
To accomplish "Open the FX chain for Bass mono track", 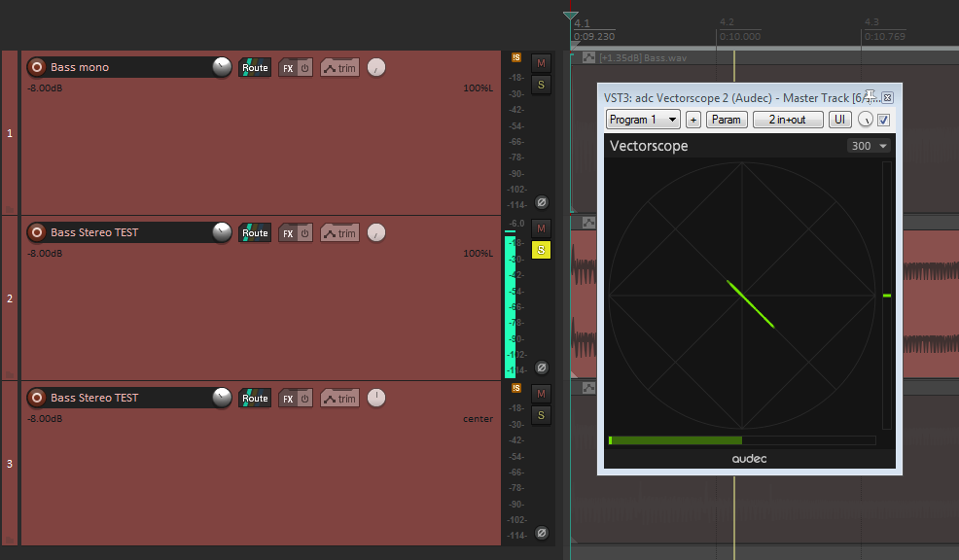I will (x=288, y=68).
